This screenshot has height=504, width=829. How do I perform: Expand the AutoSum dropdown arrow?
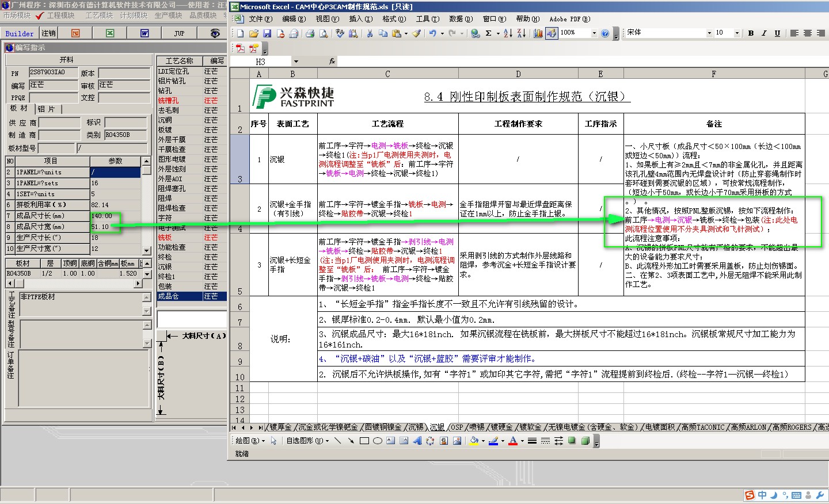click(x=497, y=33)
